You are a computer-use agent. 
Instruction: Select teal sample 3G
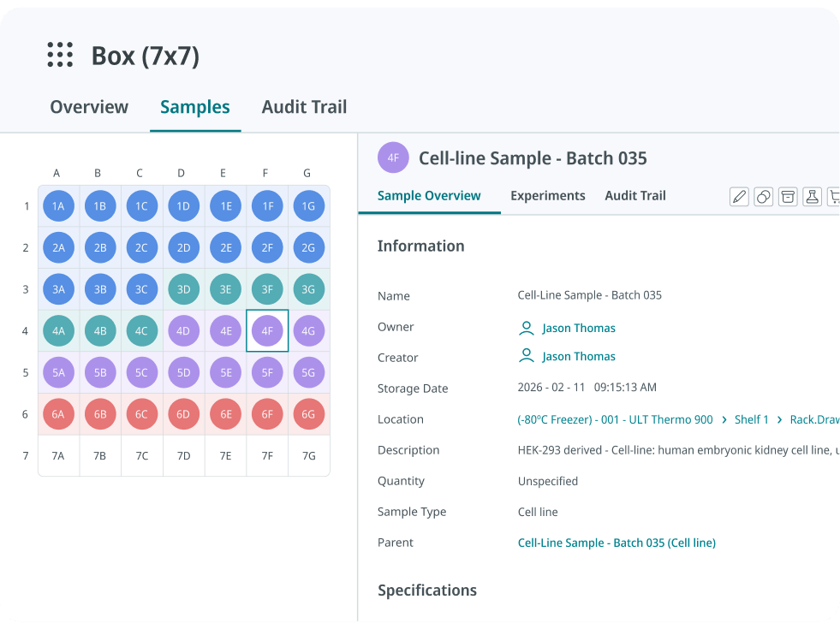click(x=308, y=289)
